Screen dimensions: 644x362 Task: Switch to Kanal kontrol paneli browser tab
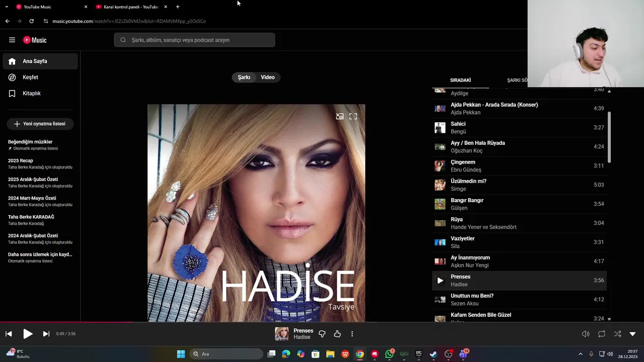131,7
